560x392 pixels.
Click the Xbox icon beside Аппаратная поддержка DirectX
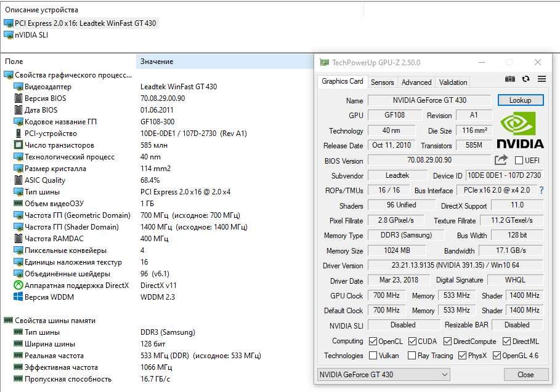(x=18, y=285)
